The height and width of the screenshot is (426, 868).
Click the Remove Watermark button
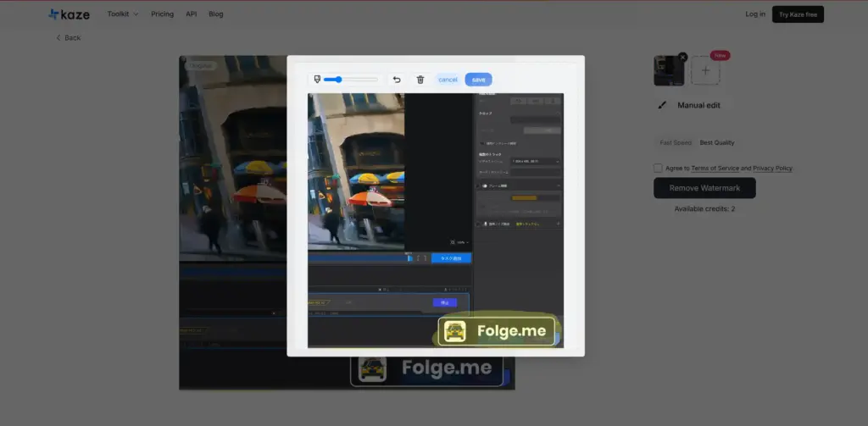coord(704,188)
